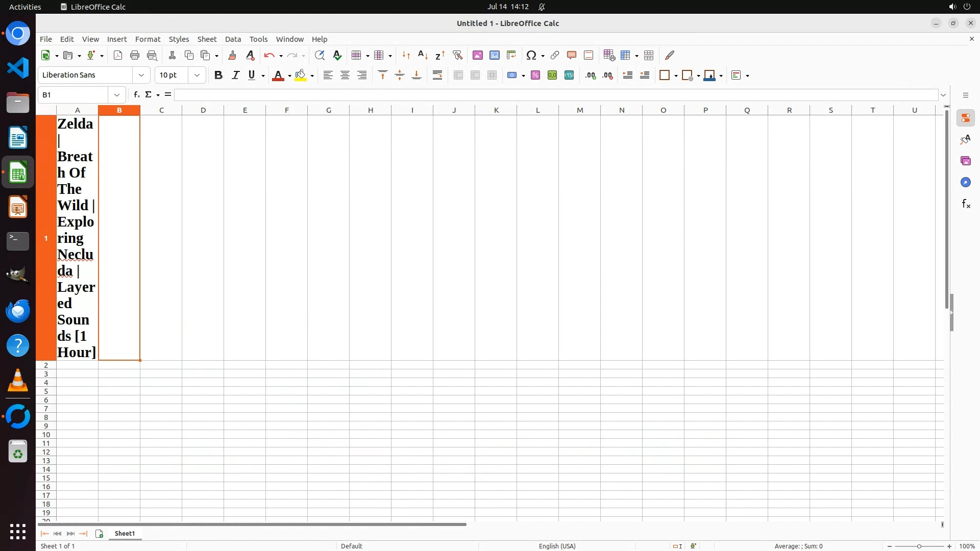Click the Clone Formatting paintbrush icon

pyautogui.click(x=232, y=55)
